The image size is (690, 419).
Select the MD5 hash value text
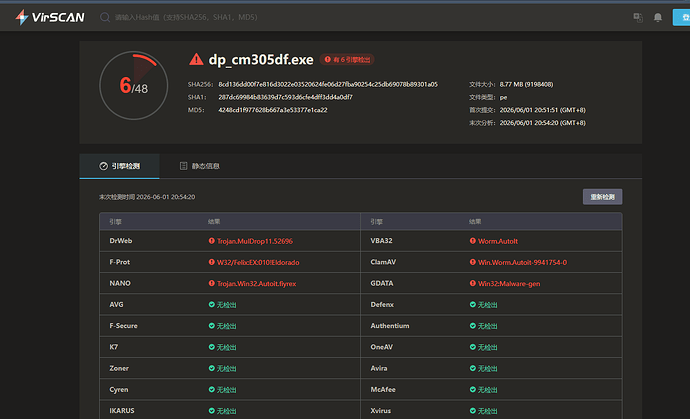pyautogui.click(x=273, y=110)
